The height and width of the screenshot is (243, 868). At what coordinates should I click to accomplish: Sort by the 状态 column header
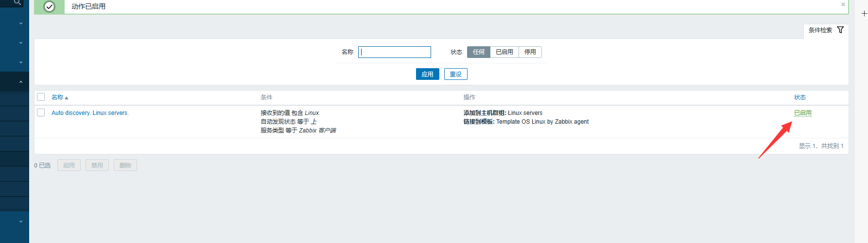point(800,97)
